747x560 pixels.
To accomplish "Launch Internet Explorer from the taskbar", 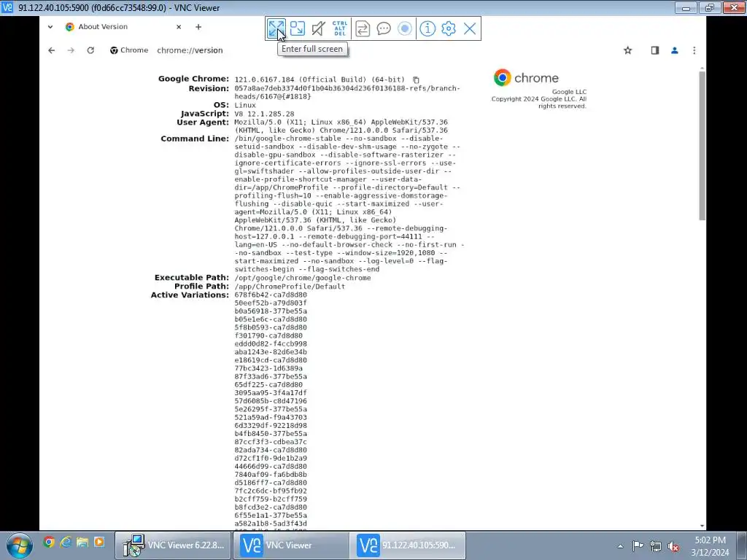I will click(x=65, y=542).
